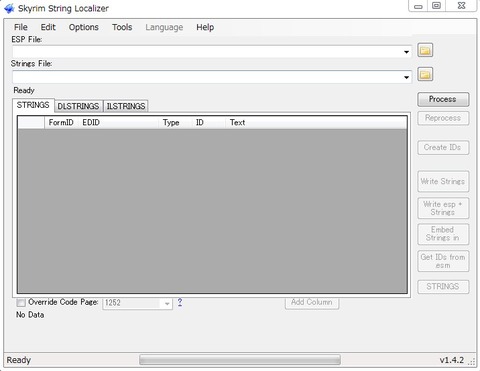Open the File menu
Image resolution: width=480 pixels, height=371 pixels.
pos(21,27)
